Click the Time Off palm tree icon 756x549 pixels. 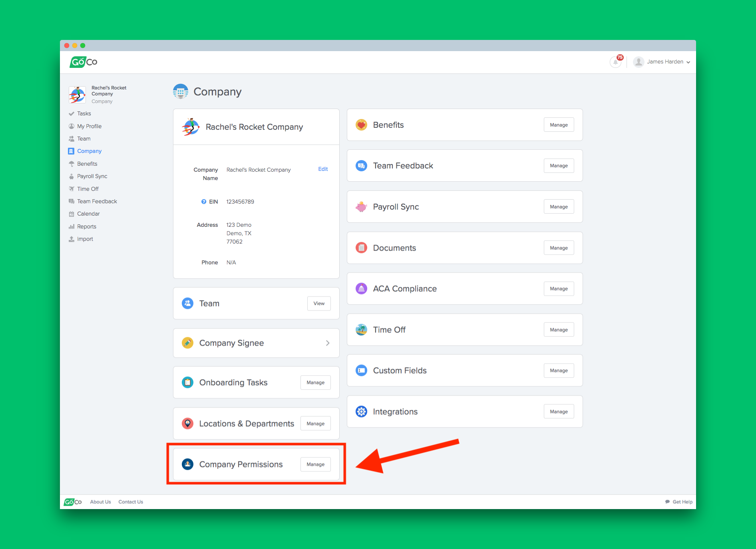[x=361, y=330]
